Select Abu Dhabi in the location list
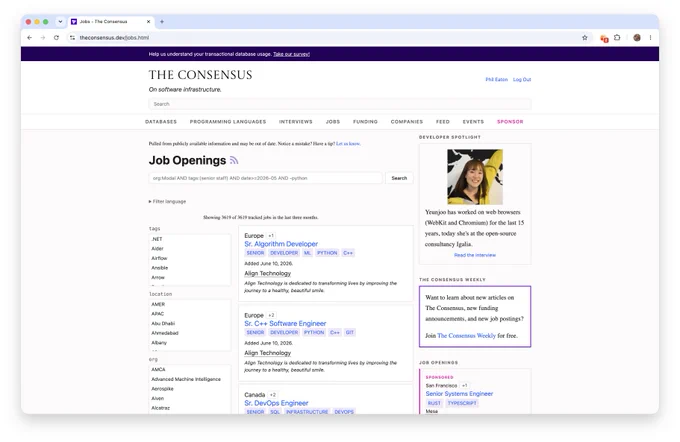Viewport: 680px width, 442px height. click(190, 324)
